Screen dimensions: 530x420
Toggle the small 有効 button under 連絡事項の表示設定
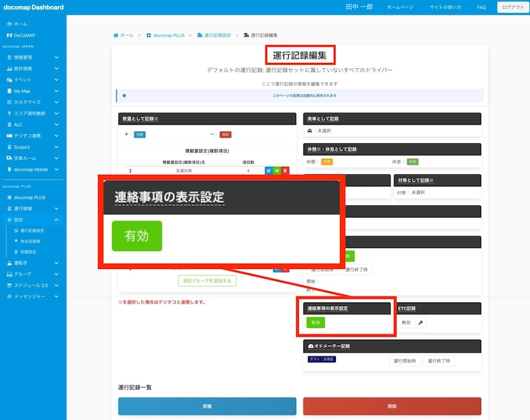(x=315, y=323)
